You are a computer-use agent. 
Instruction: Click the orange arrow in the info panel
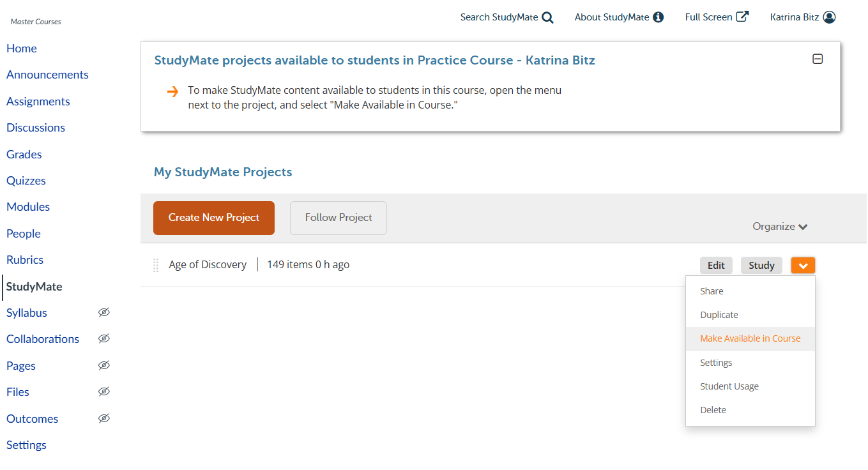click(x=172, y=91)
